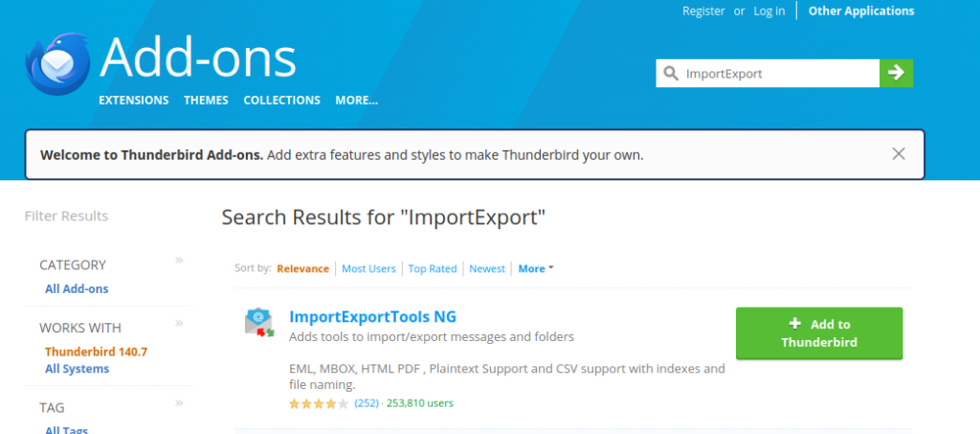Click the 253,810 users text
The width and height of the screenshot is (980, 434).
[x=420, y=403]
